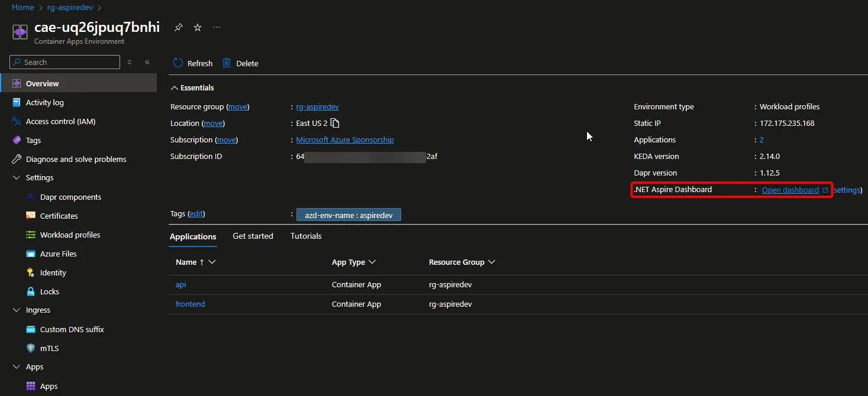Click move next to Location
This screenshot has height=396, width=868.
pyautogui.click(x=214, y=123)
